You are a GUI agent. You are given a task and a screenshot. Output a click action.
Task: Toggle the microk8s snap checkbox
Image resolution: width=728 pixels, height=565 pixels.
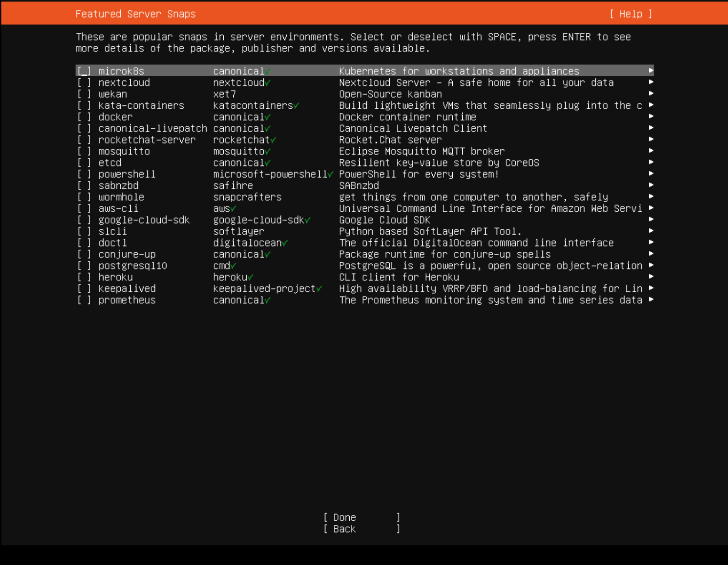tap(84, 71)
